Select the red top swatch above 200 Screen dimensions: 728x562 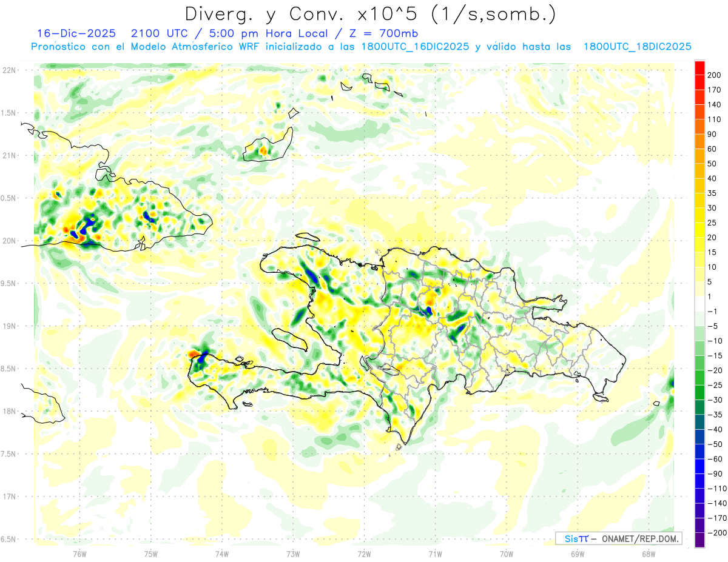[699, 67]
